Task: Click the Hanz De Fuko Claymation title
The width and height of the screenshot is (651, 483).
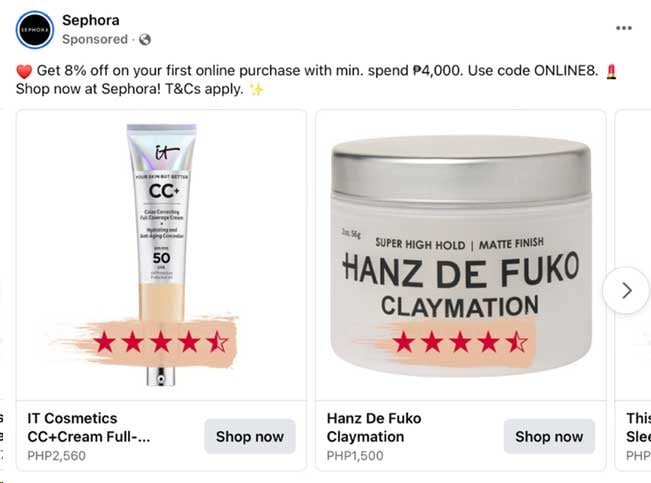Action: click(x=374, y=427)
